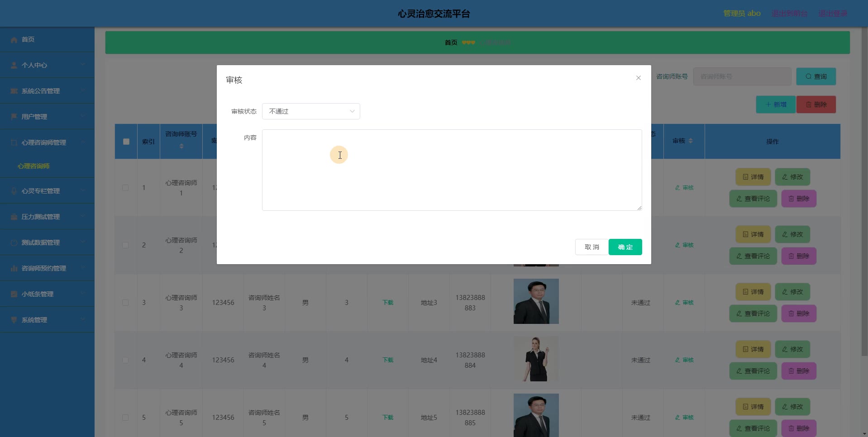Cancel the dialog with 取消
The height and width of the screenshot is (437, 868).
(x=591, y=247)
